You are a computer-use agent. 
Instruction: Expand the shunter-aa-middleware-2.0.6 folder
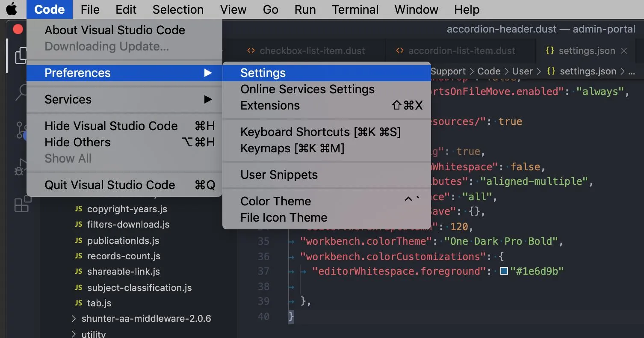tap(74, 319)
